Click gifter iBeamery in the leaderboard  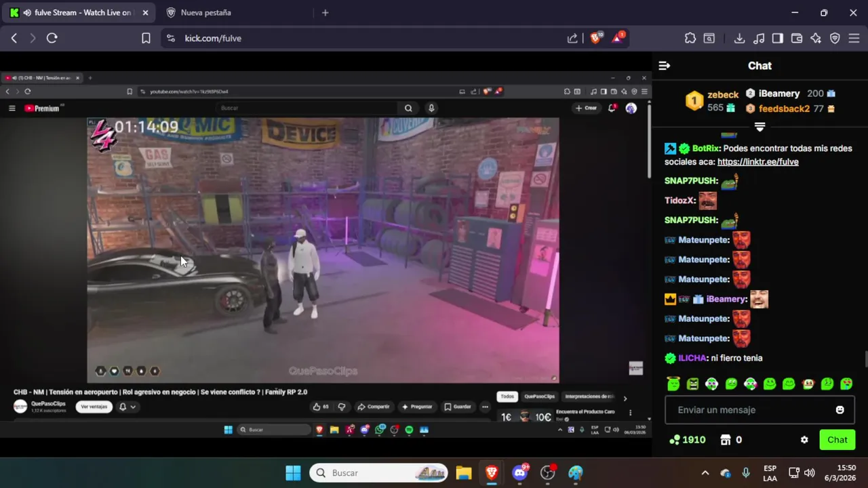tap(779, 94)
